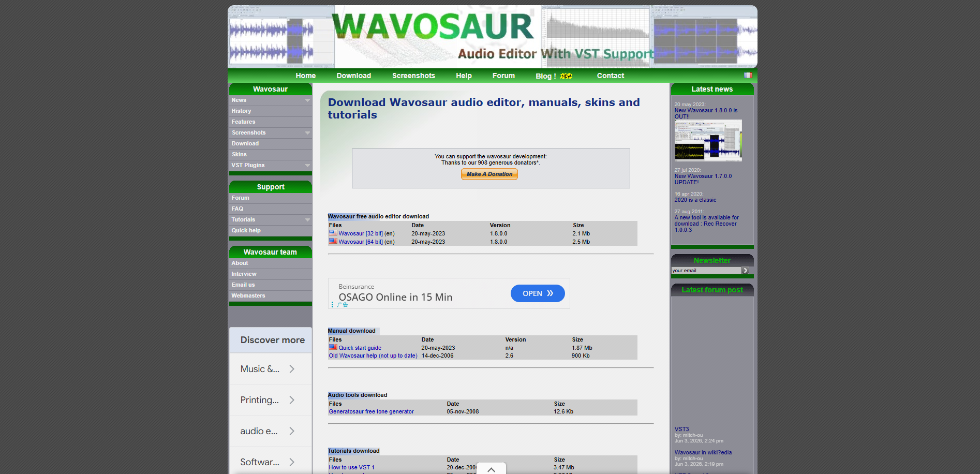Viewport: 980px width, 474px height.
Task: Click OSAGO Online in 15 Min ad text
Action: [395, 297]
